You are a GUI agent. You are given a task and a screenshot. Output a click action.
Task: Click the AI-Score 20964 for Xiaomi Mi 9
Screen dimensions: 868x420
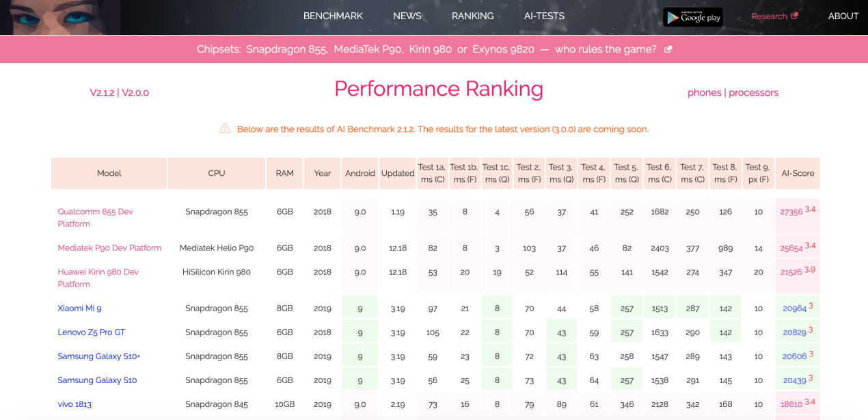(795, 309)
